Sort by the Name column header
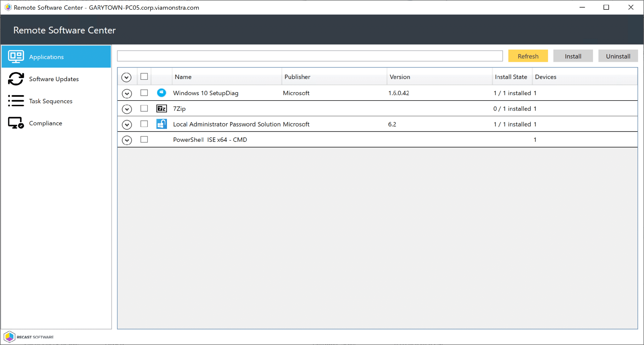The height and width of the screenshot is (345, 644). coord(227,77)
